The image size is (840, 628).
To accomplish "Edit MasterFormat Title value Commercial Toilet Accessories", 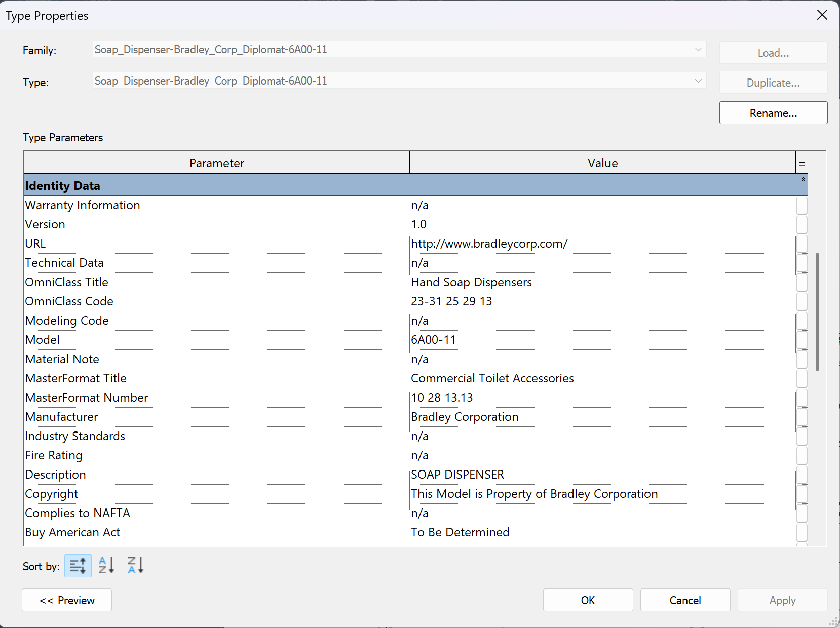I will 602,378.
